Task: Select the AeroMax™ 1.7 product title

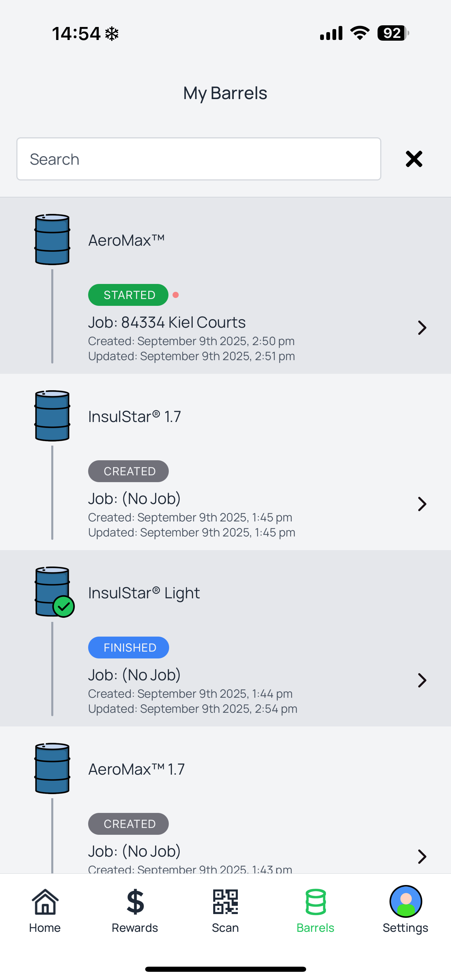Action: [137, 769]
